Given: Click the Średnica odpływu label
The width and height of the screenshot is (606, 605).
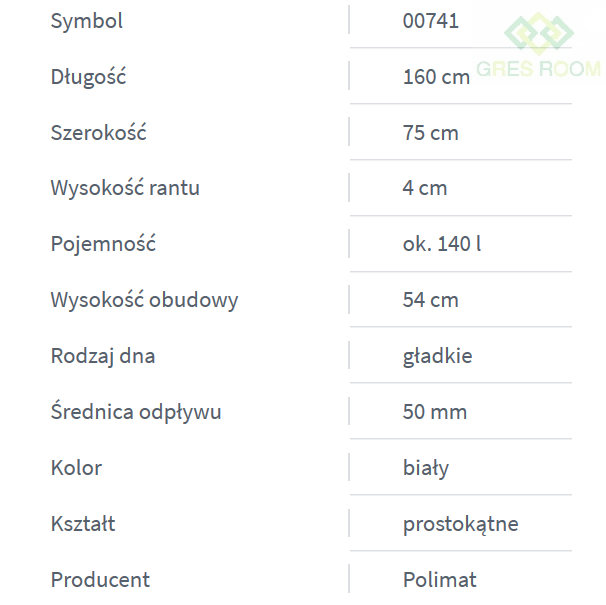Looking at the screenshot, I should point(136,413).
